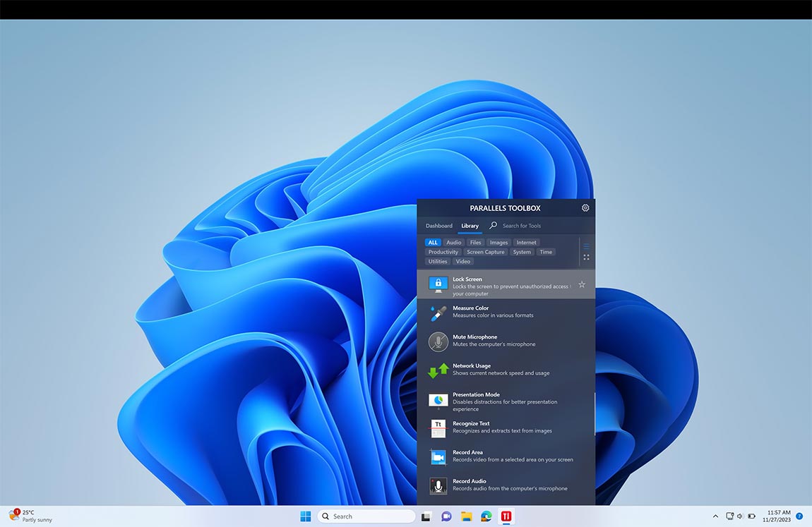This screenshot has width=812, height=527.
Task: Switch to grid view layout
Action: coord(586,258)
